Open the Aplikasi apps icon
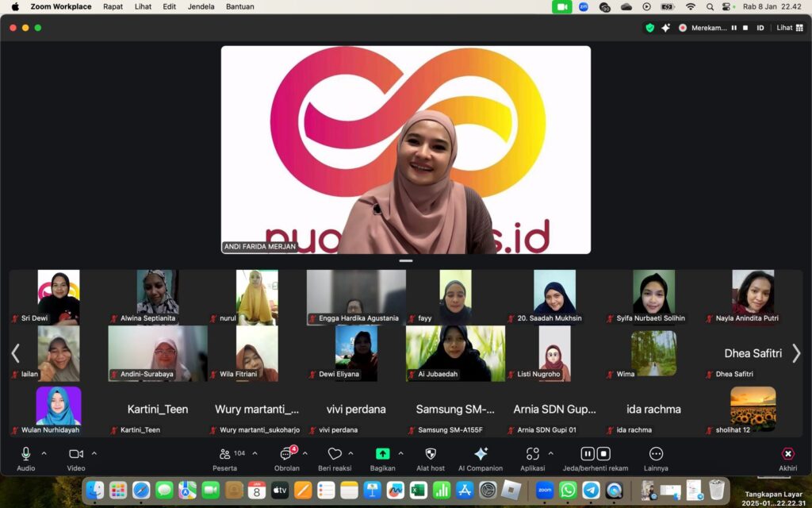 coord(532,454)
